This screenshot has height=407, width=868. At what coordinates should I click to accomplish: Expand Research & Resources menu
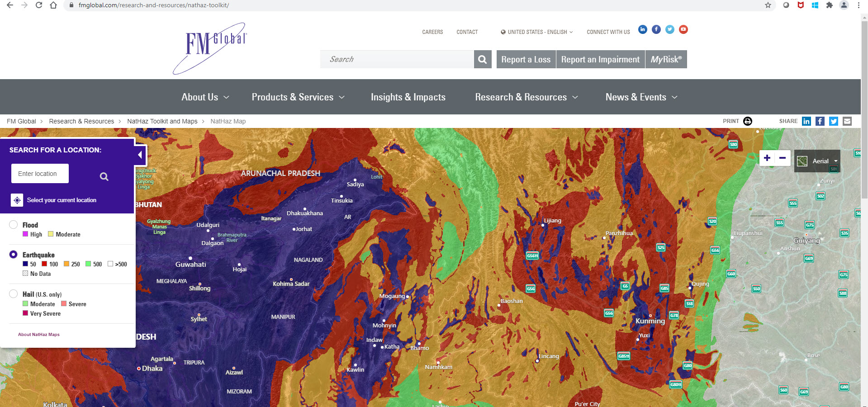click(526, 97)
